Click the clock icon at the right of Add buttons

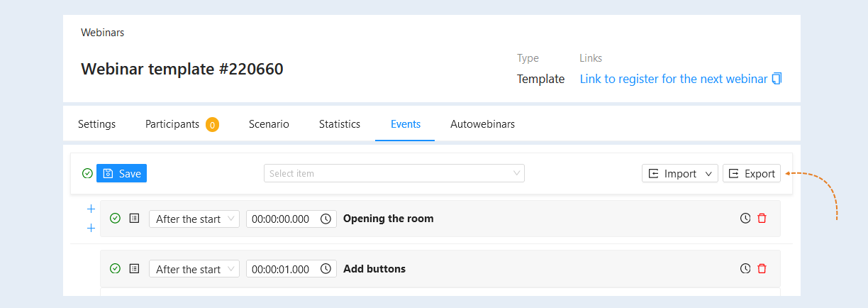coord(745,269)
